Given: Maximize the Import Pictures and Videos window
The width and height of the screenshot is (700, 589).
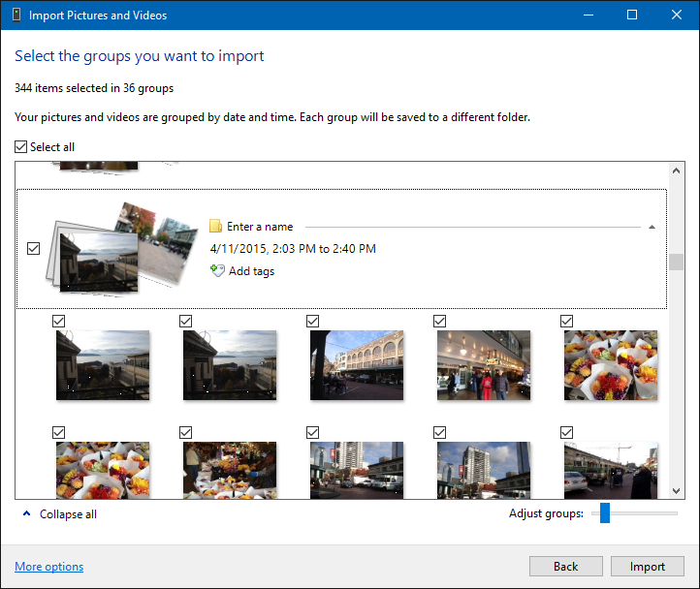Looking at the screenshot, I should (x=632, y=15).
